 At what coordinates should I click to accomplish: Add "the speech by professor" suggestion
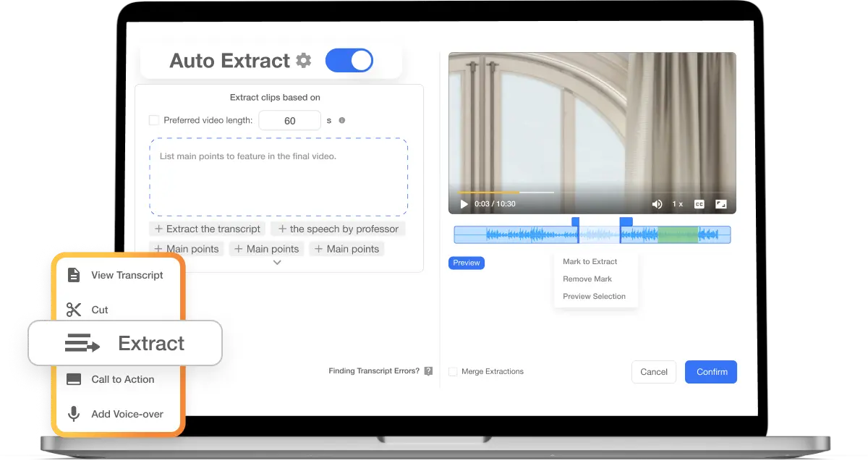pos(338,229)
